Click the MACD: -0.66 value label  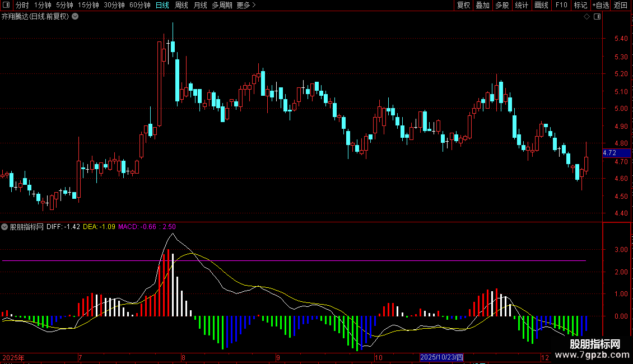tap(137, 227)
